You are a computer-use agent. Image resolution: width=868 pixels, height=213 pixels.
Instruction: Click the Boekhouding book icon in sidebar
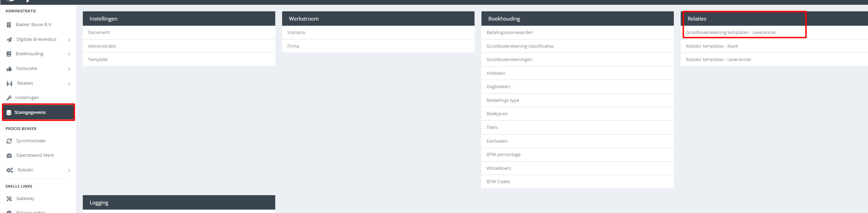coord(9,54)
